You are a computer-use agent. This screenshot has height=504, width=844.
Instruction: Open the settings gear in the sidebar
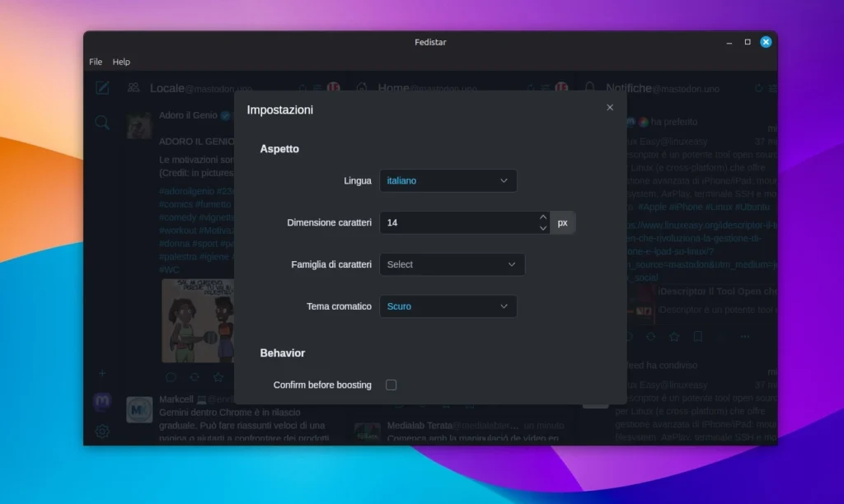point(102,432)
